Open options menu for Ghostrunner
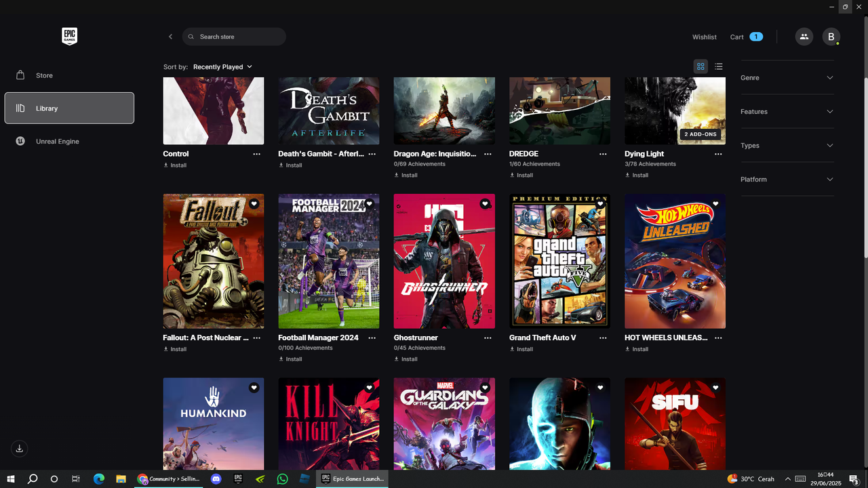 pos(488,338)
